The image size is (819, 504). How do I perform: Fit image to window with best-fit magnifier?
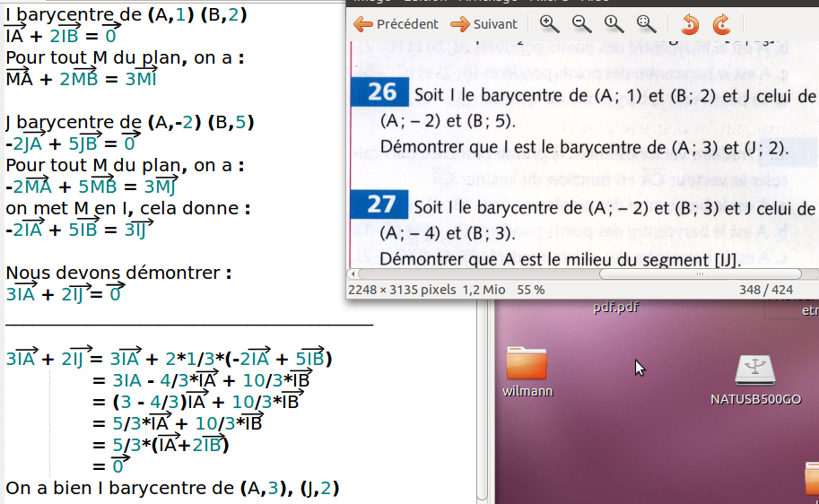pyautogui.click(x=646, y=24)
